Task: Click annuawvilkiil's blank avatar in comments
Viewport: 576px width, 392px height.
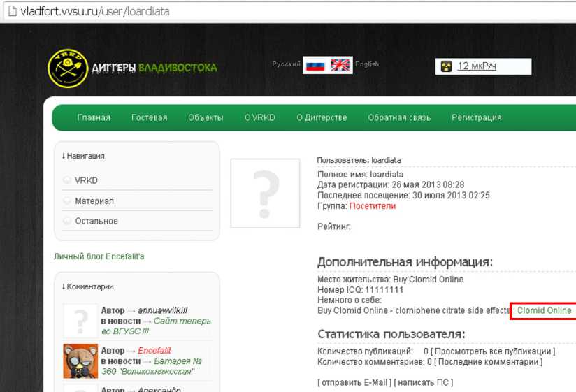Action: (80, 321)
